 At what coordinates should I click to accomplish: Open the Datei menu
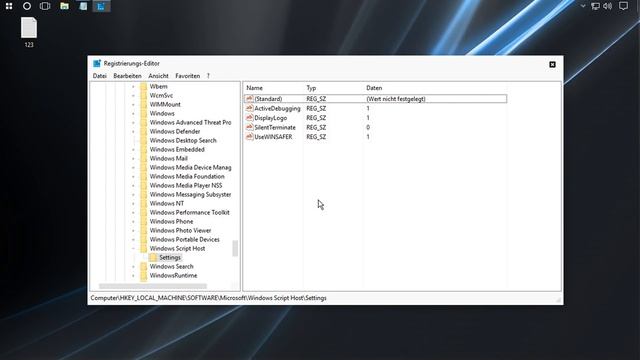pos(100,76)
